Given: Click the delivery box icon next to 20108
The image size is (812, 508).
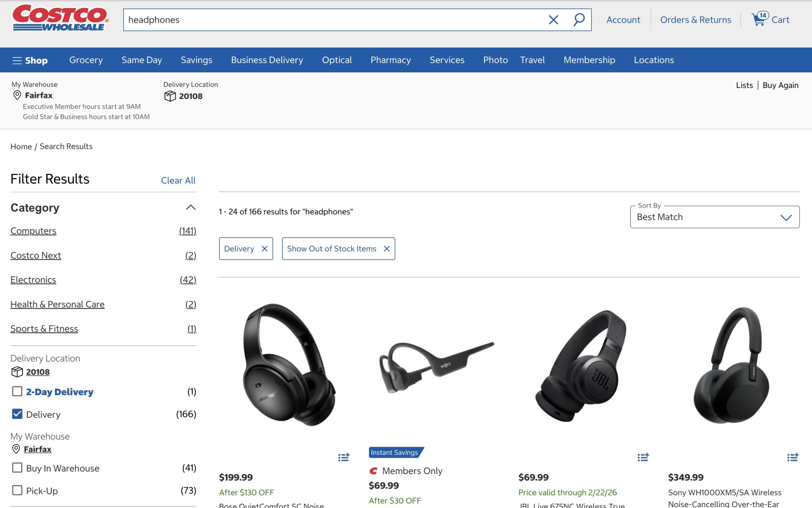Looking at the screenshot, I should (x=170, y=96).
